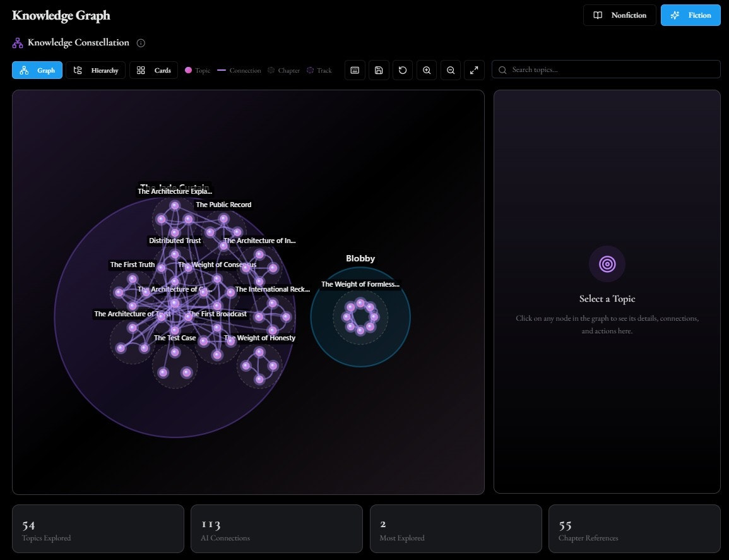Click The First Broadcast label

pos(217,314)
